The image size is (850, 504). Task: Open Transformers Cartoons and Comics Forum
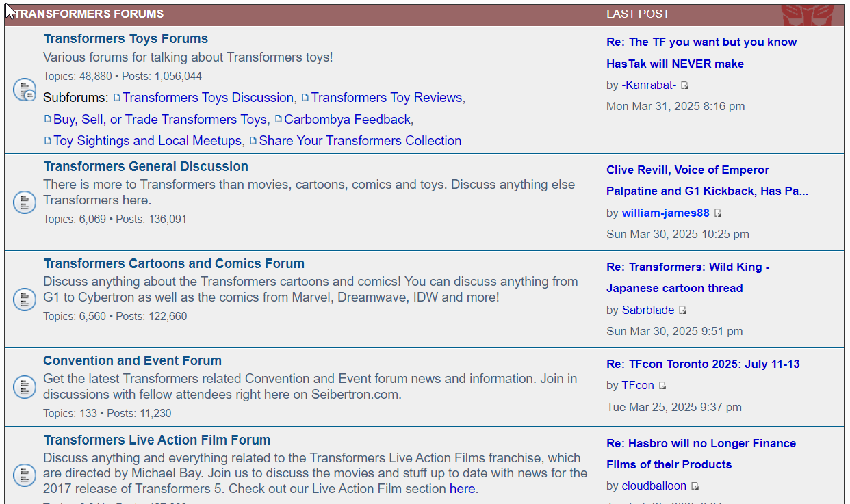point(174,263)
